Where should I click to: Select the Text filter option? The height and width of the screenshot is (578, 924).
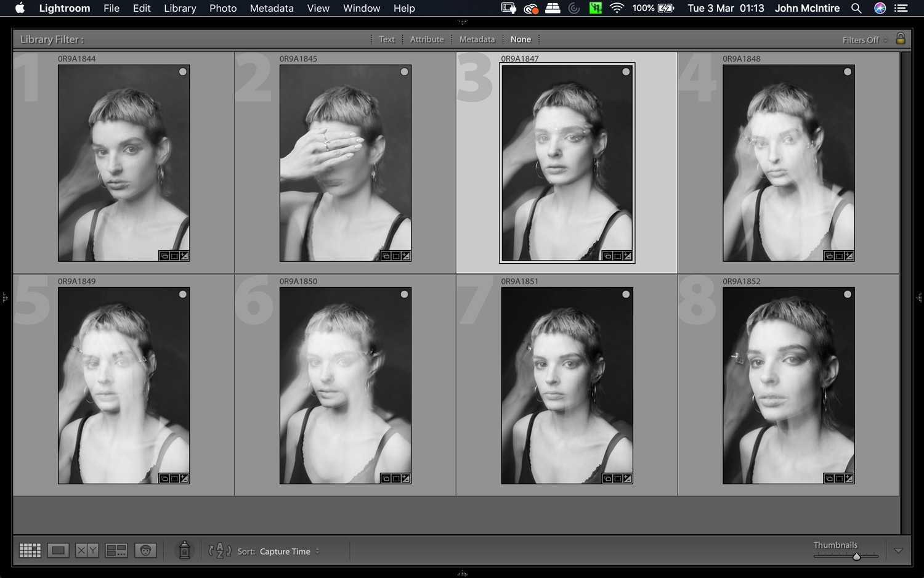pos(386,39)
